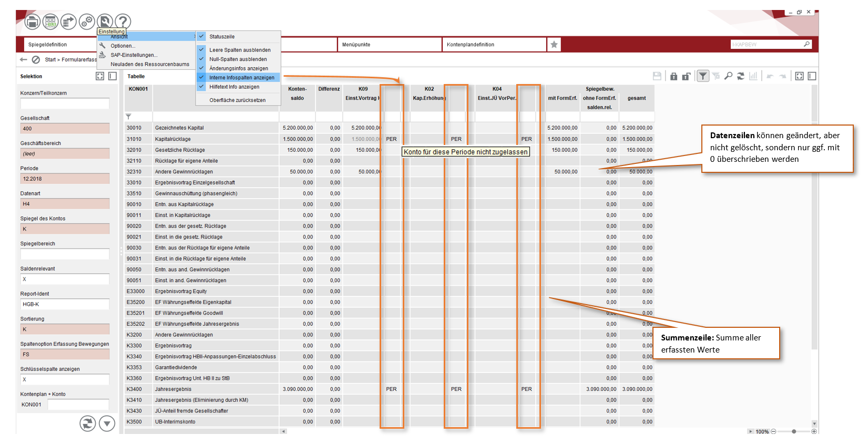Image resolution: width=868 pixels, height=445 pixels.
Task: Click Report-Ident field HGB-K
Action: pyautogui.click(x=65, y=304)
